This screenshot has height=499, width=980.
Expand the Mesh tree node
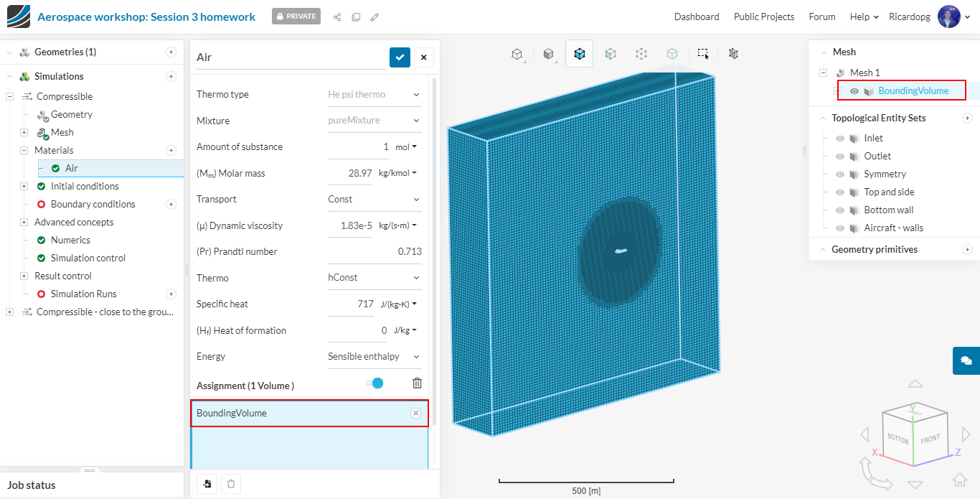[x=24, y=132]
